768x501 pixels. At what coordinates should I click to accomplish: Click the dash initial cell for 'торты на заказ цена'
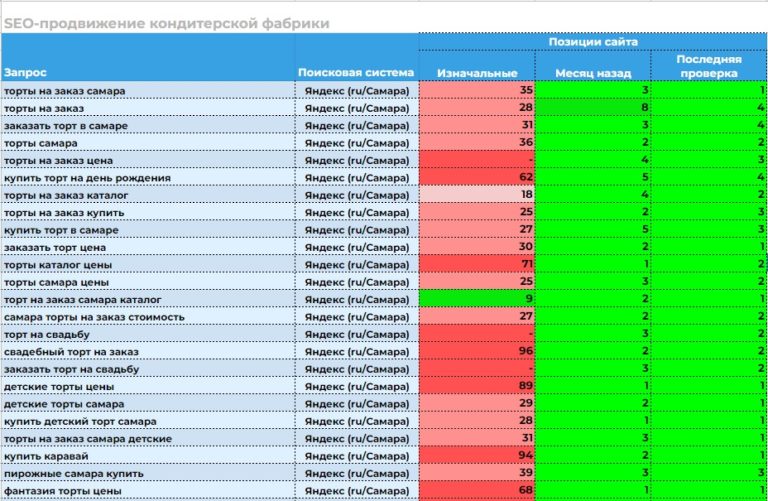pos(477,160)
